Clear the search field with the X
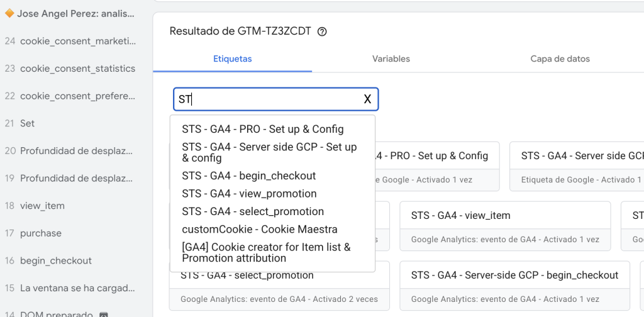Viewport: 644px width, 317px height. click(367, 99)
